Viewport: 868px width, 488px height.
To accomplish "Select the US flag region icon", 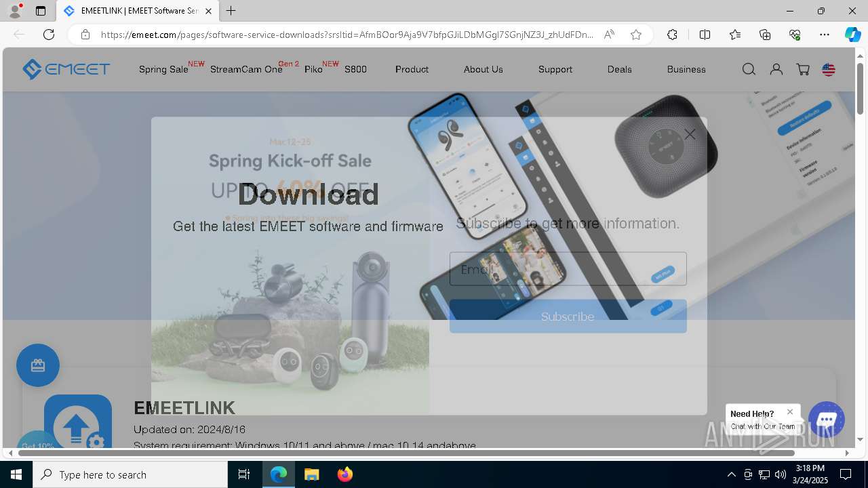I will [829, 69].
